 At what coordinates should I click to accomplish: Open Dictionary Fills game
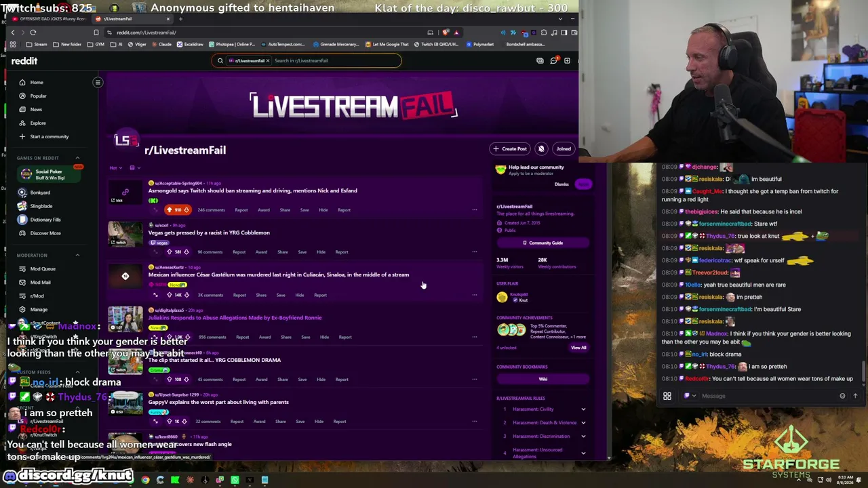pos(45,220)
